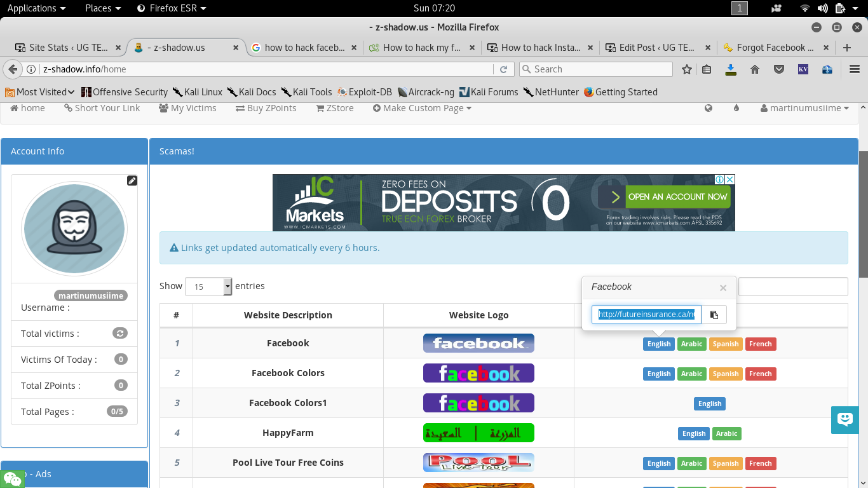Click the Firefox Search bar
The height and width of the screenshot is (488, 868).
596,69
